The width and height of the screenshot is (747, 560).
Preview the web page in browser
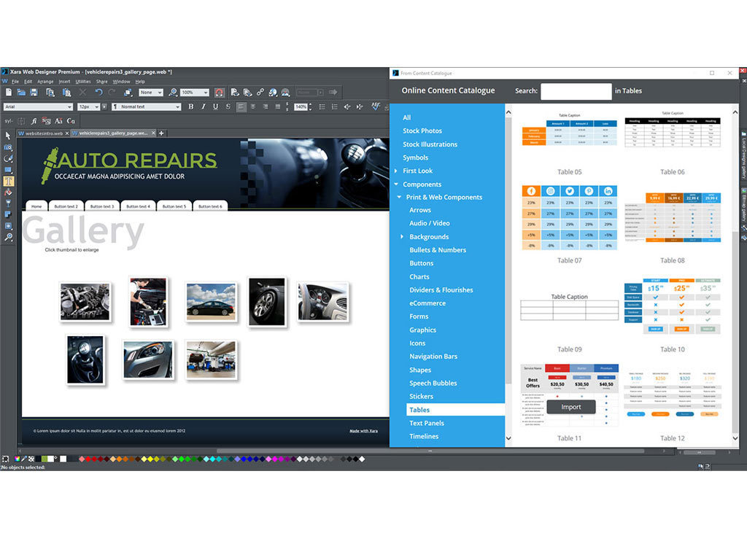click(x=234, y=93)
